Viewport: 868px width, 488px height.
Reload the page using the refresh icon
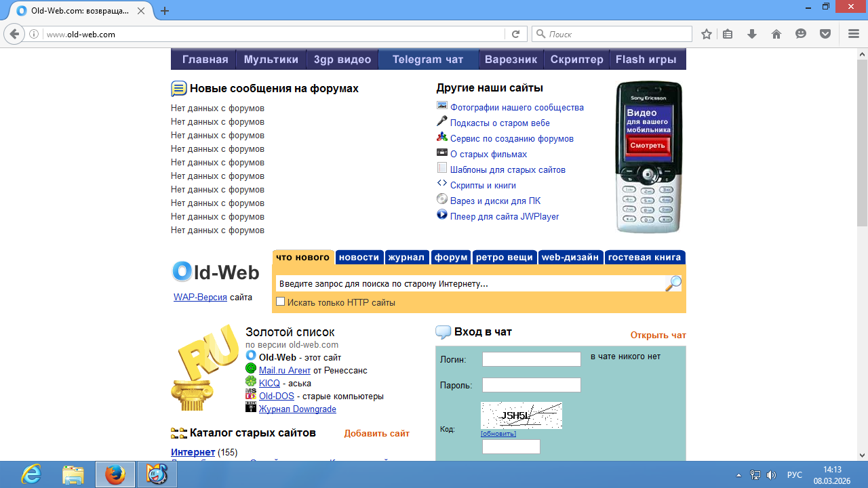[515, 34]
